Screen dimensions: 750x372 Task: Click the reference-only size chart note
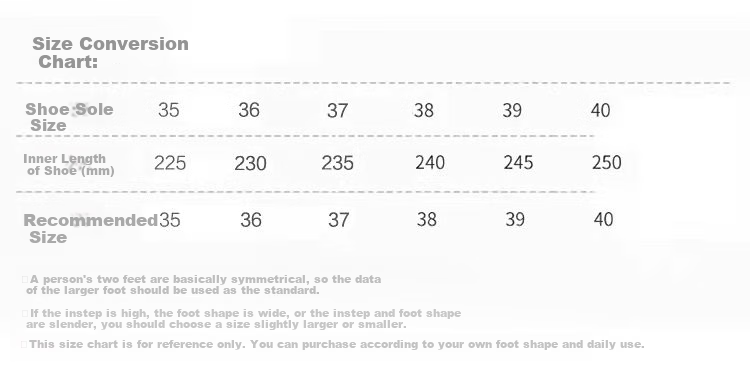click(333, 344)
